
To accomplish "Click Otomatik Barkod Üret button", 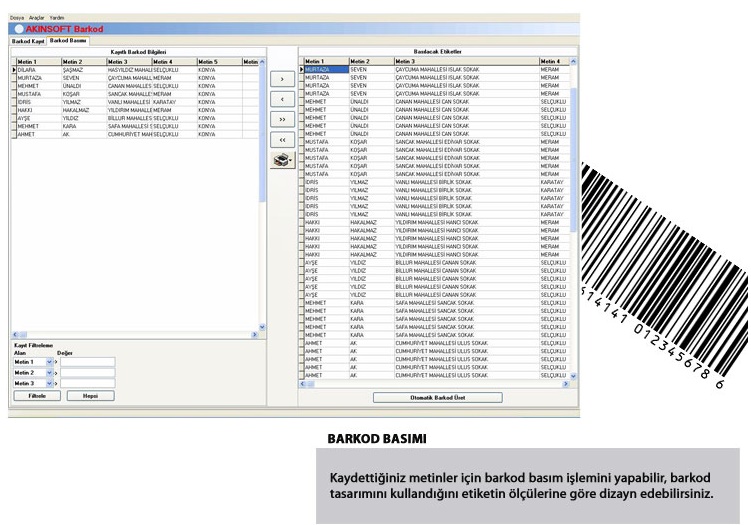I will tap(438, 398).
